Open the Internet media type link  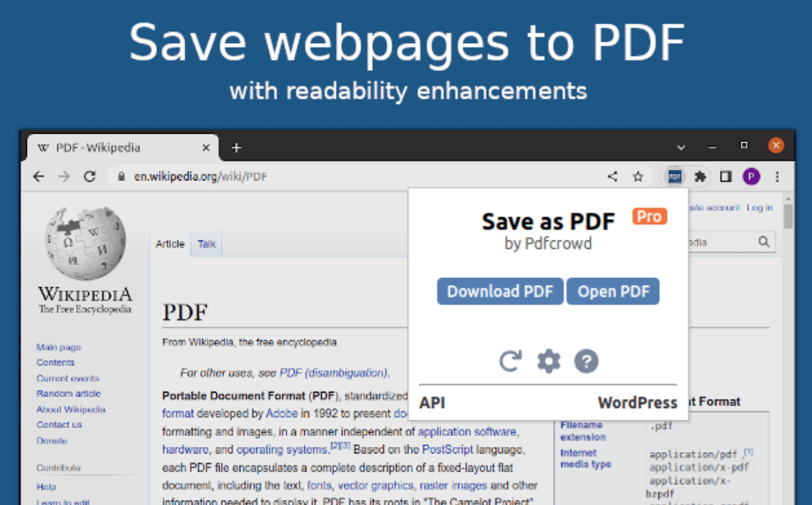[586, 458]
